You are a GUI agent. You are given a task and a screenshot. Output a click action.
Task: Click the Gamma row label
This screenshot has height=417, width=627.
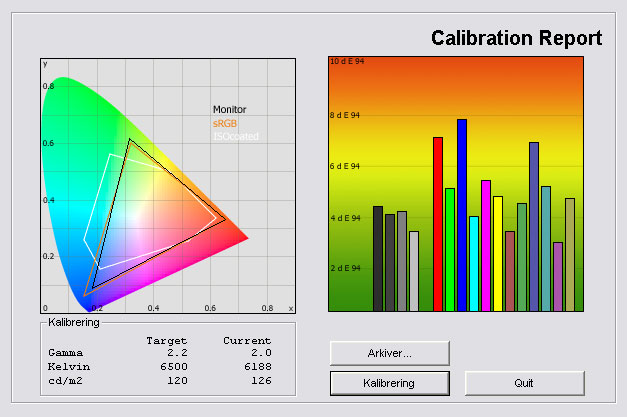pyautogui.click(x=66, y=353)
